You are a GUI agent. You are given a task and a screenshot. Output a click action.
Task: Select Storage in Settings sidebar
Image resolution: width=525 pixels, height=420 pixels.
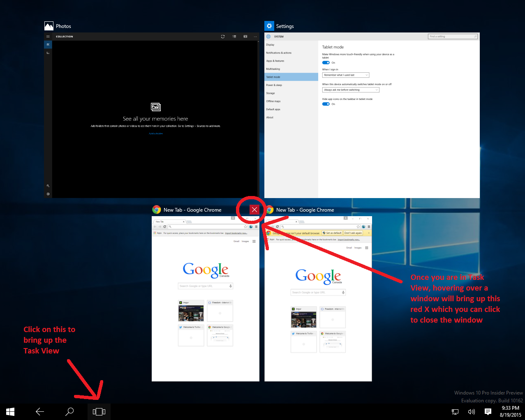click(291, 93)
